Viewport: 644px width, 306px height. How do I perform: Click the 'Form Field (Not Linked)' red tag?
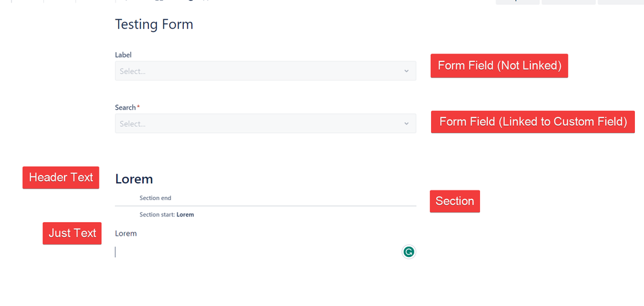[x=499, y=66]
